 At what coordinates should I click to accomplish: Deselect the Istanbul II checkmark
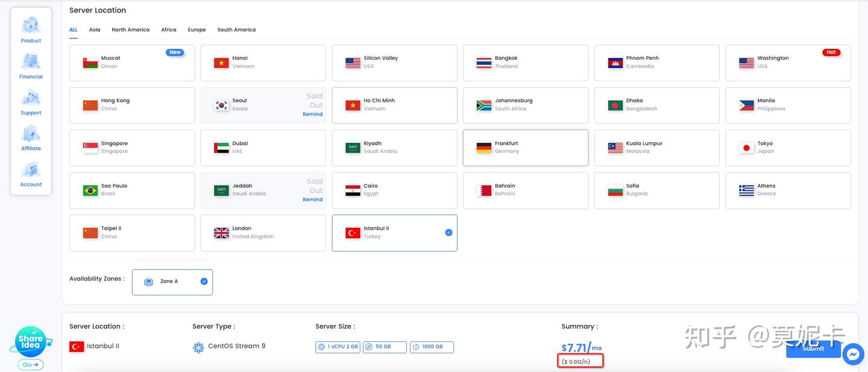coord(447,231)
